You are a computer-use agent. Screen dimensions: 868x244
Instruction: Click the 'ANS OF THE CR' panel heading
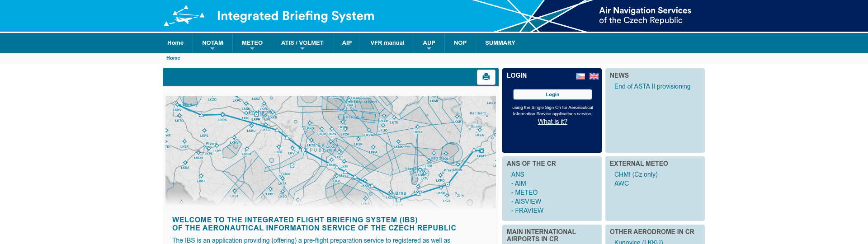(x=531, y=164)
